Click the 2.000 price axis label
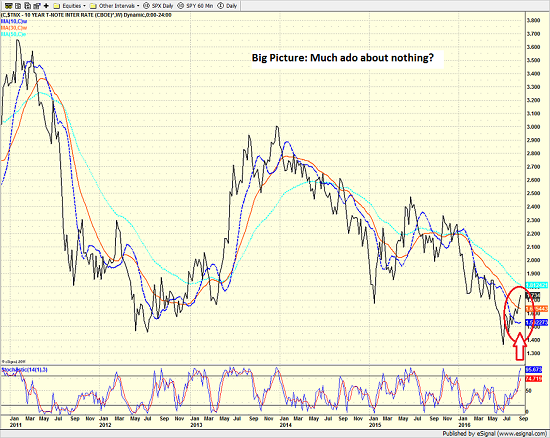Screen dimensions: 550x438 pyautogui.click(x=534, y=260)
